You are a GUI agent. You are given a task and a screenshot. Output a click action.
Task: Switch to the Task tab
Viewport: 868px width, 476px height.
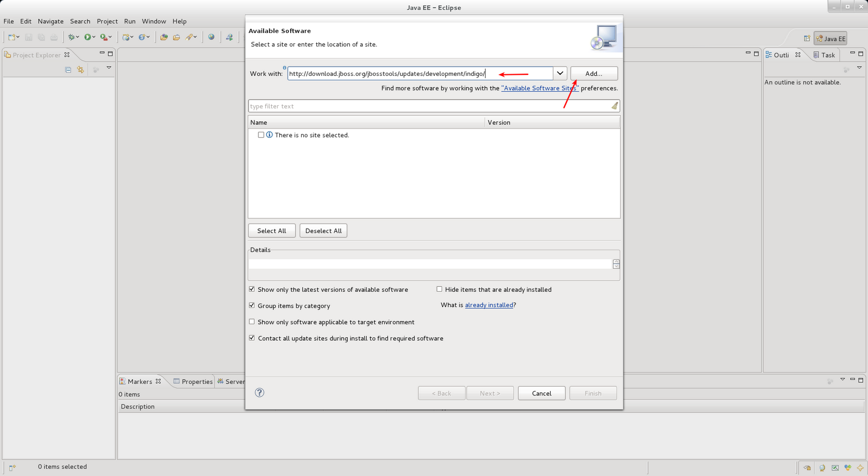pyautogui.click(x=824, y=55)
